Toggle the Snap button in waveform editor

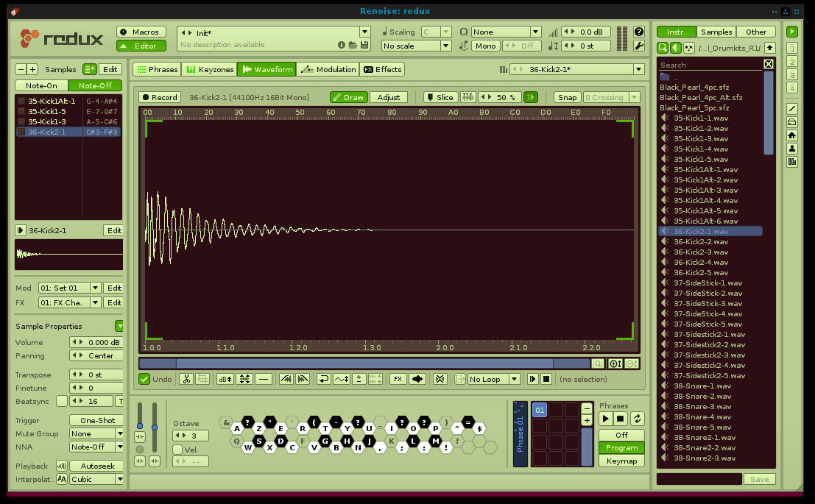(567, 97)
